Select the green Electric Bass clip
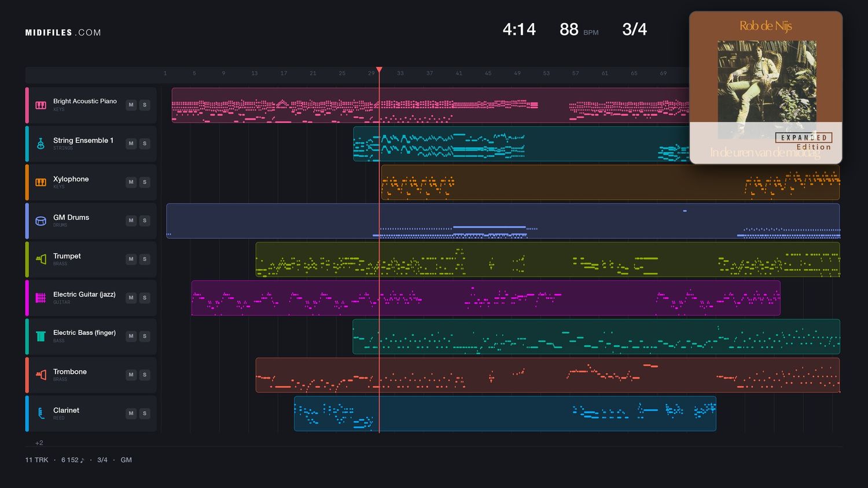Screen dimensions: 868x488 click(596, 337)
